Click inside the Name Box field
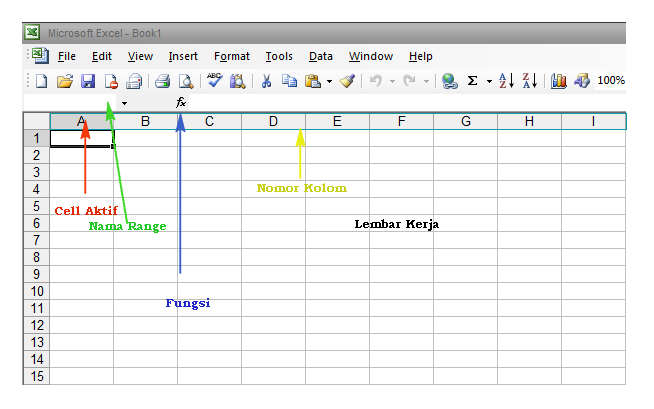Screen dimensions: 654x409 [71, 103]
